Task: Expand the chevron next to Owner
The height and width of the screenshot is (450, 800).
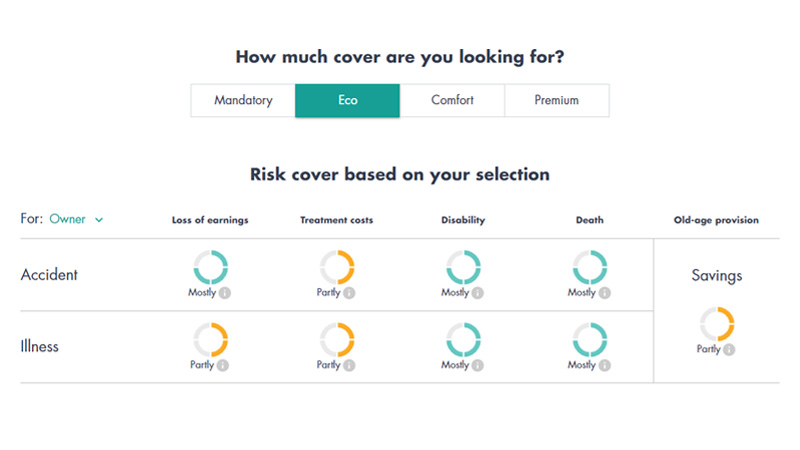Action: coord(100,220)
